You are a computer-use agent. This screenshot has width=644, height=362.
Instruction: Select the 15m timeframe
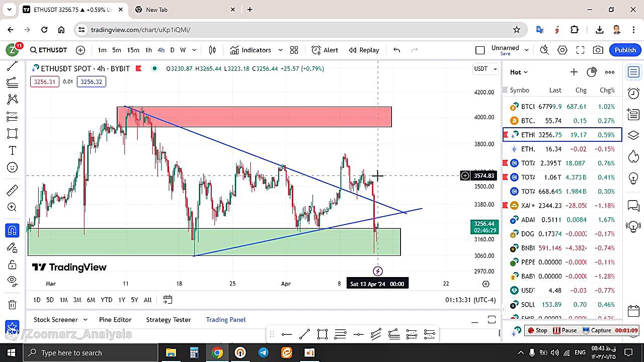[133, 50]
